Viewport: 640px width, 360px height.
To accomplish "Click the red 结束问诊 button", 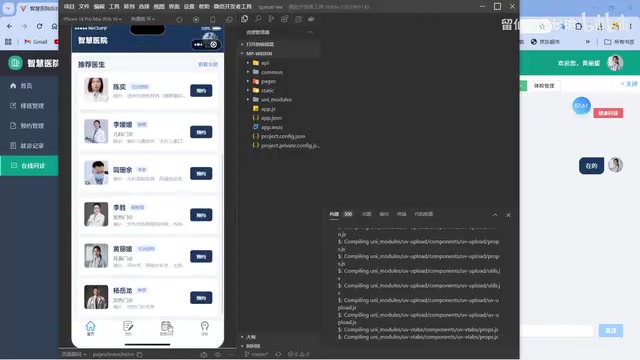I will [x=608, y=113].
